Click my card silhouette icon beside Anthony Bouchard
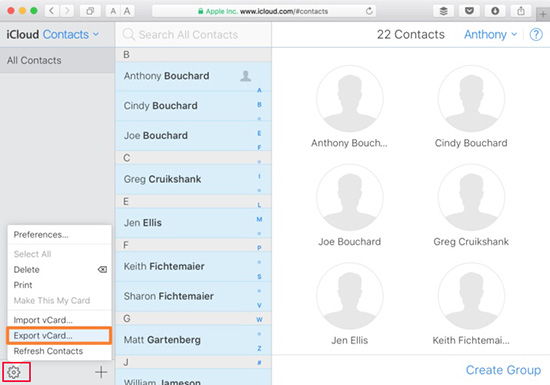This screenshot has width=550, height=385. coord(246,76)
